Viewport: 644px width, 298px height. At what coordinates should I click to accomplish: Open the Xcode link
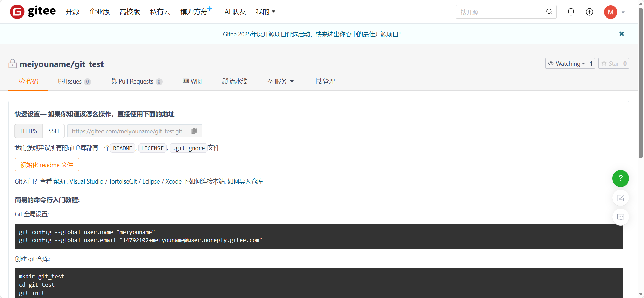point(173,181)
